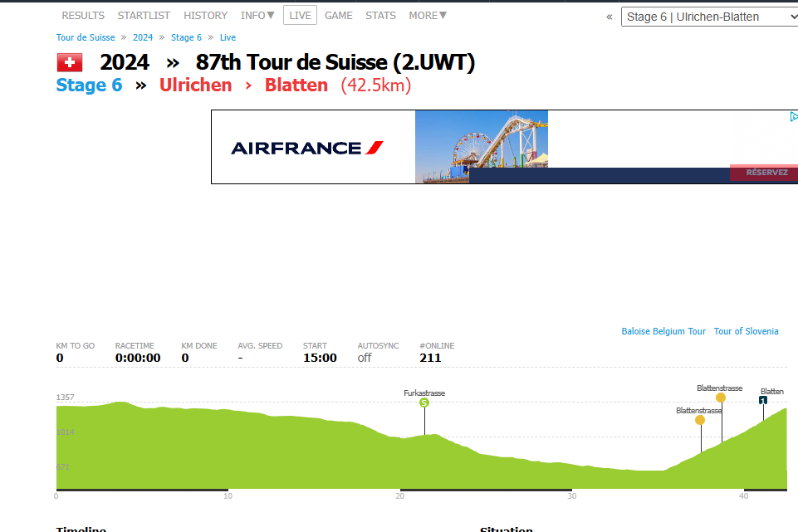Viewport: 798px width, 532px height.
Task: Click the Swiss flag icon
Action: coord(69,62)
